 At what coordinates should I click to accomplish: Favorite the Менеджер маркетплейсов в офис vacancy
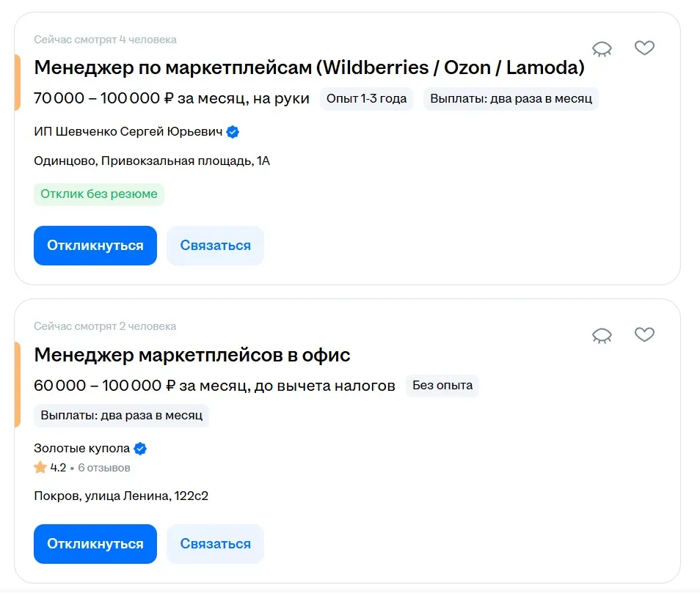tap(644, 335)
